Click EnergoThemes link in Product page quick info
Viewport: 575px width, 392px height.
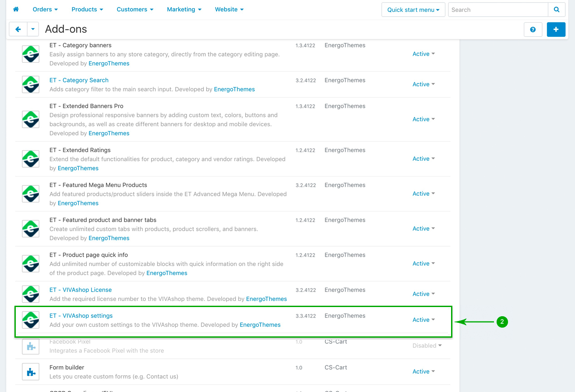(x=167, y=273)
